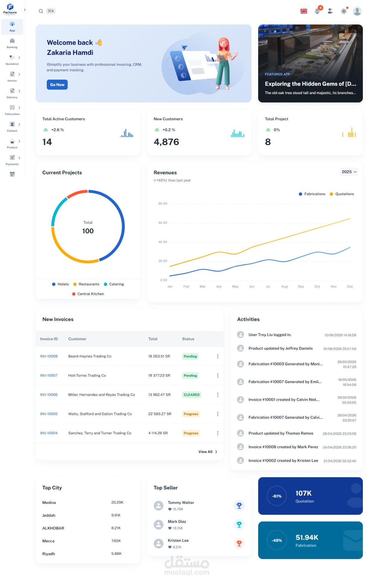Screen dimensions: 374x588
Task: Open the 51.94K Fabrication card
Action: [x=310, y=540]
